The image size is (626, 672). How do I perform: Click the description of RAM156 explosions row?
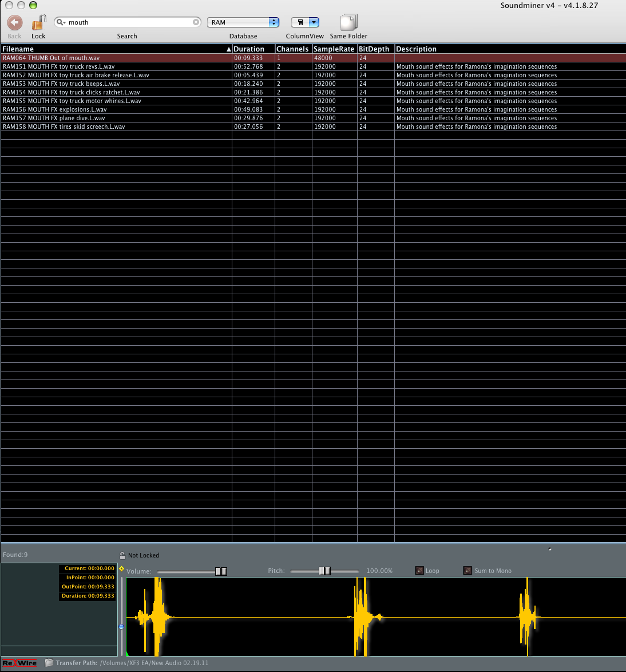click(477, 109)
